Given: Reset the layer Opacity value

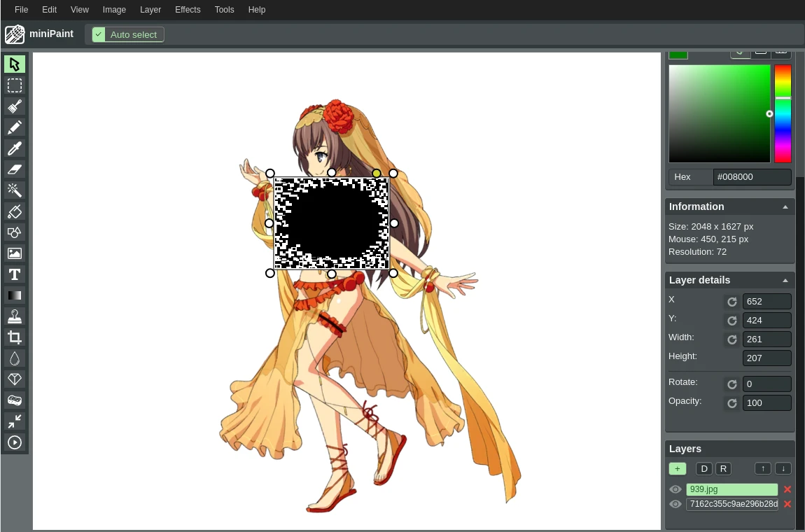Looking at the screenshot, I should click(x=732, y=403).
